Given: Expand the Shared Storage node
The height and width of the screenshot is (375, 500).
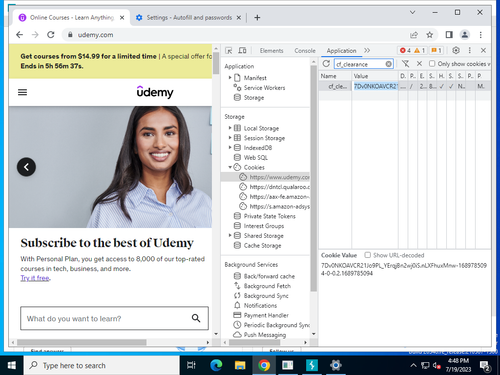Looking at the screenshot, I should (x=230, y=235).
